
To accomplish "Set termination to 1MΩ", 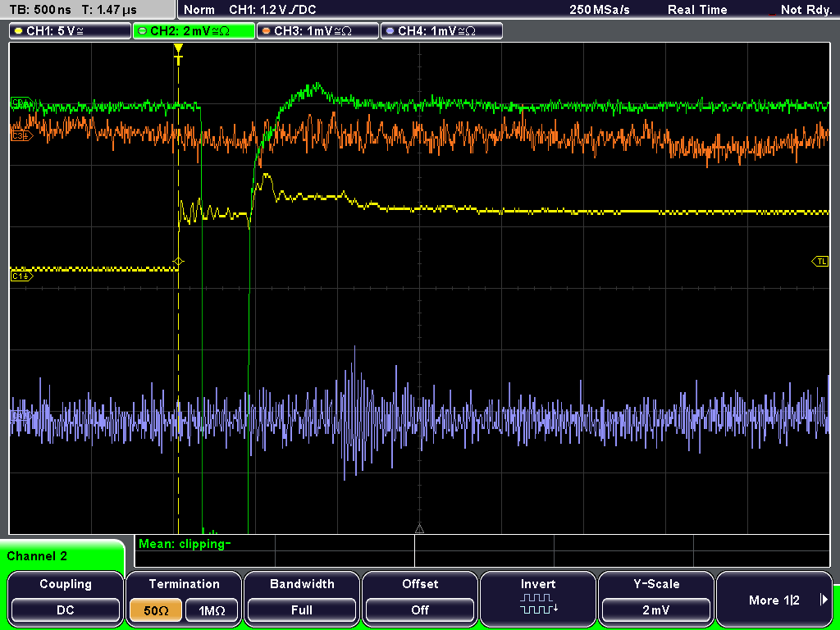I will click(x=212, y=610).
